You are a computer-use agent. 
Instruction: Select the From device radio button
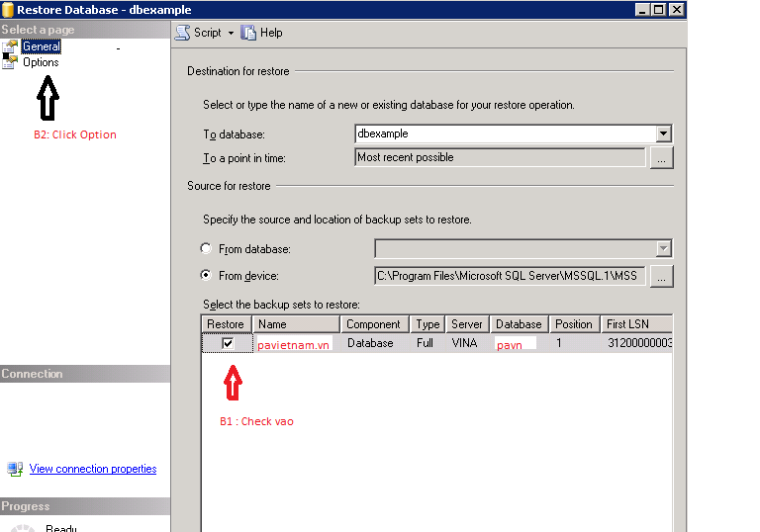coord(206,275)
